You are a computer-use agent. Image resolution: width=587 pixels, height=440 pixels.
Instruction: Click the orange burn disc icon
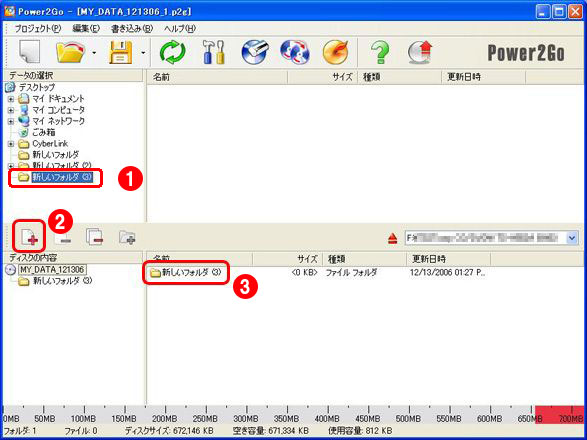pyautogui.click(x=336, y=52)
